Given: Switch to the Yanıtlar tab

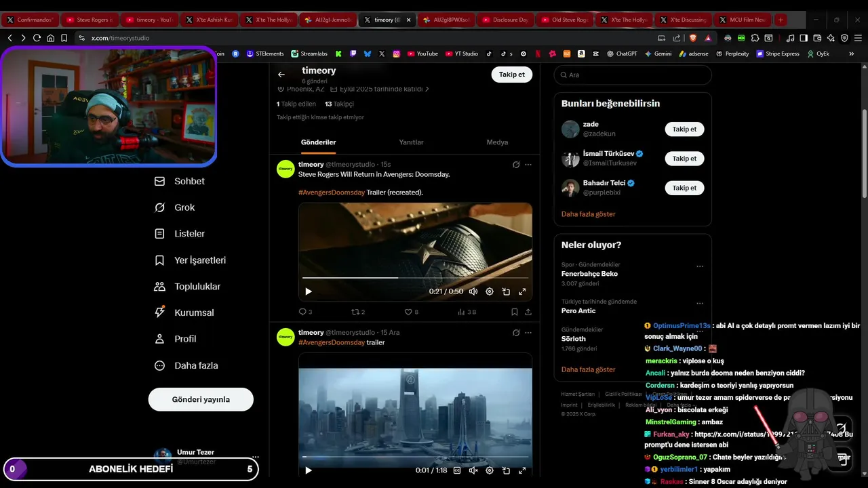Looking at the screenshot, I should [411, 142].
